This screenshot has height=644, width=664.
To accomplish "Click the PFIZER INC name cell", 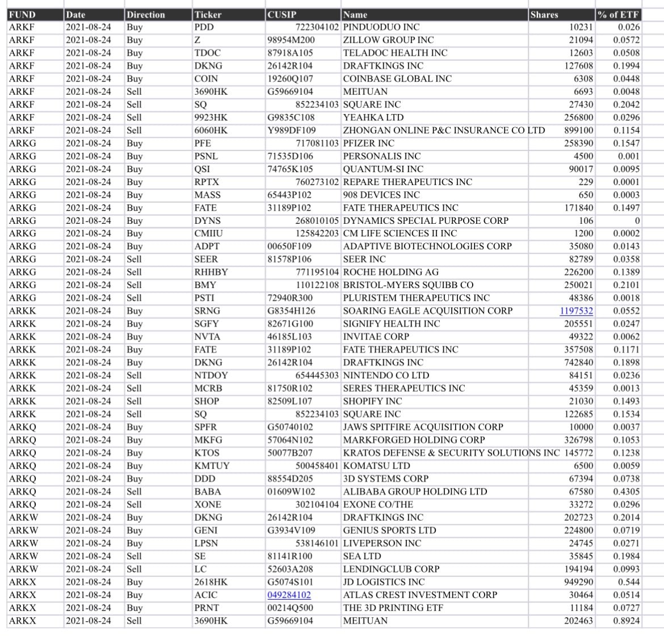I will (435, 143).
